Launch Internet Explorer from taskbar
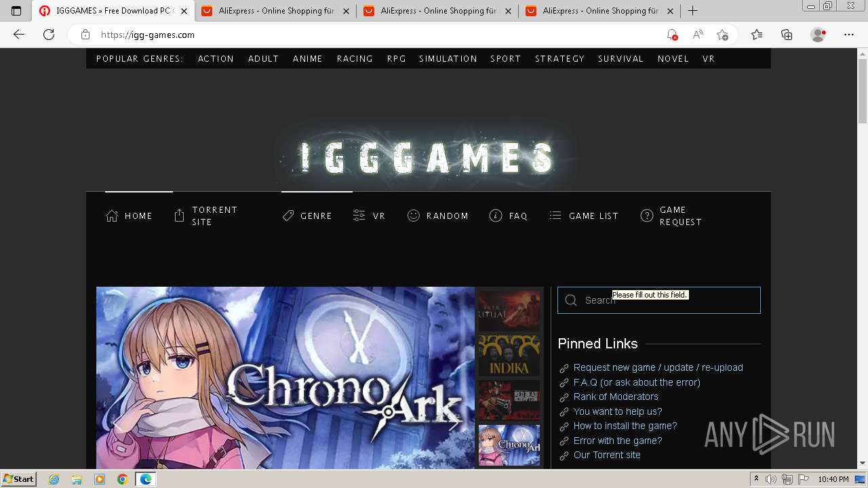Viewport: 868px width, 488px height. pyautogui.click(x=54, y=479)
